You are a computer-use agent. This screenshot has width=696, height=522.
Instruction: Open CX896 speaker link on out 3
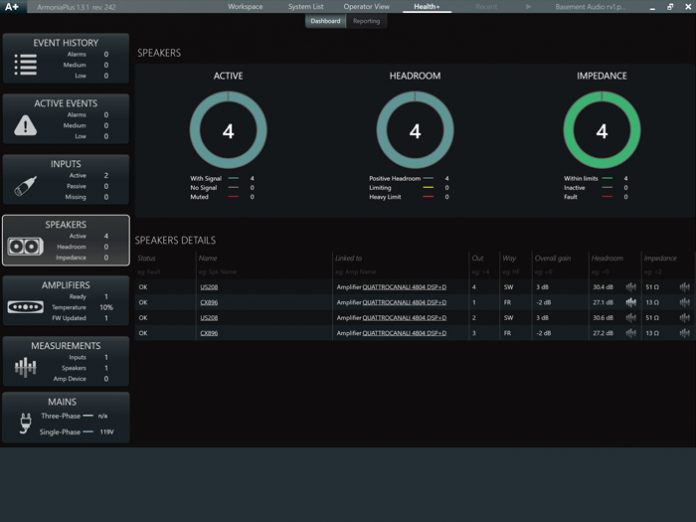209,333
